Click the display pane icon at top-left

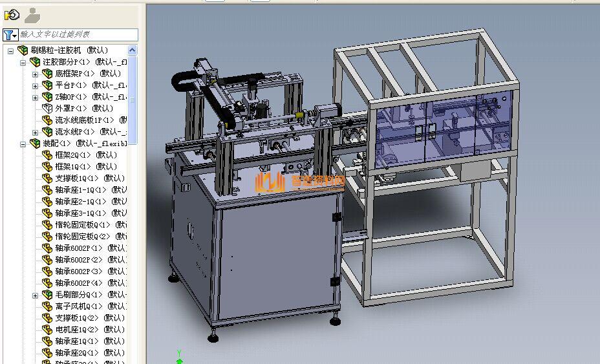point(12,15)
